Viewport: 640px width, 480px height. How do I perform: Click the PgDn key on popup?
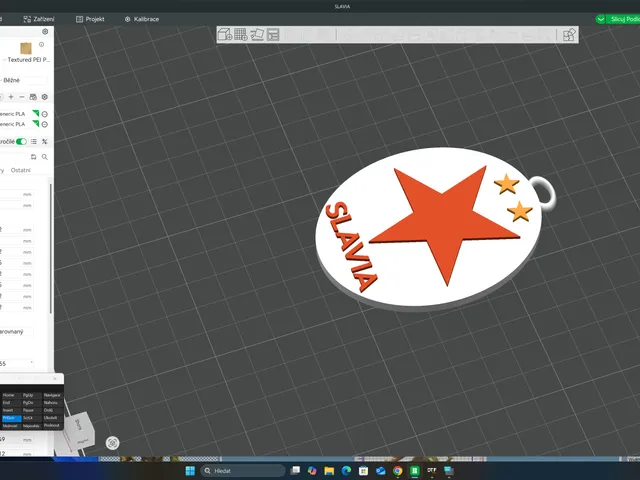pyautogui.click(x=31, y=403)
